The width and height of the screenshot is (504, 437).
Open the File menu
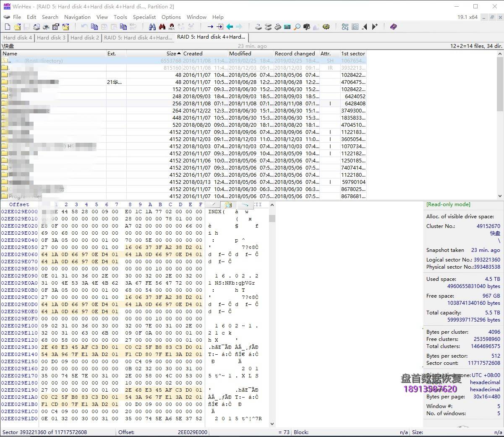click(x=17, y=17)
